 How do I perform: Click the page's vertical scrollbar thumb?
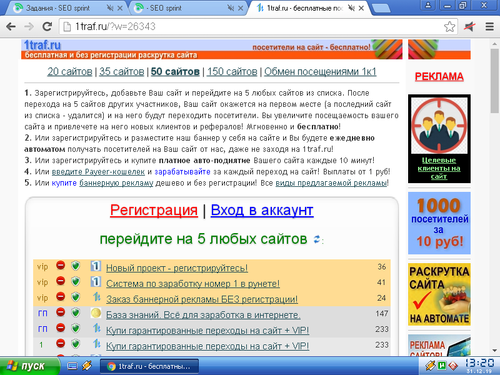pos(495,81)
